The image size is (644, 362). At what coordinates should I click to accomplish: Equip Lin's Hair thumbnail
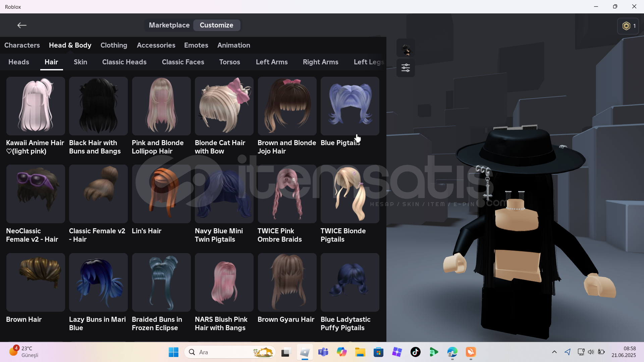tap(161, 194)
